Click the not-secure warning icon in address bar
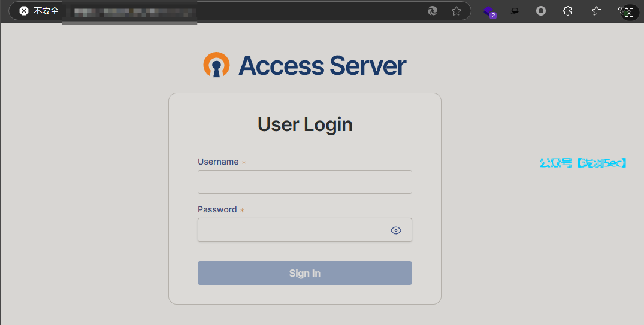This screenshot has height=325, width=644. [x=24, y=11]
